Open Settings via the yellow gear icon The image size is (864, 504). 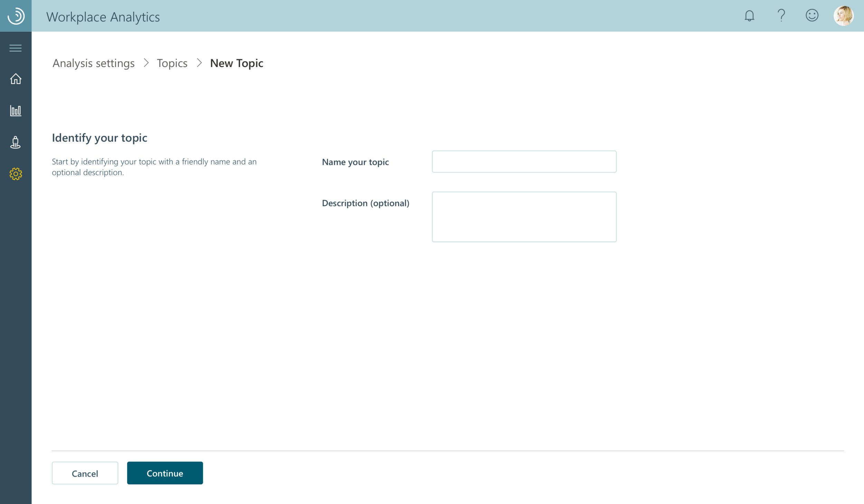pos(16,174)
